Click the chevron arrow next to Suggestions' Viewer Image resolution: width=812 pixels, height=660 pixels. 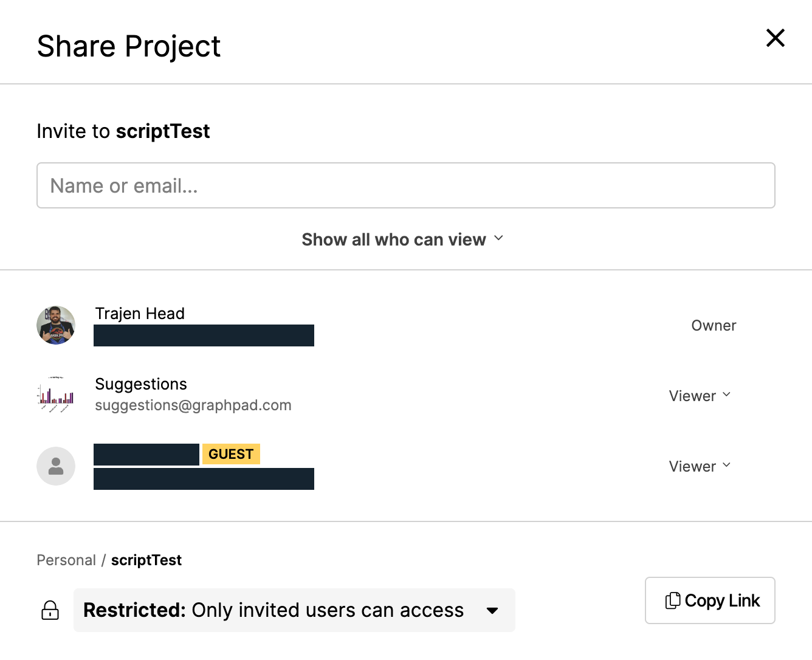pos(727,395)
